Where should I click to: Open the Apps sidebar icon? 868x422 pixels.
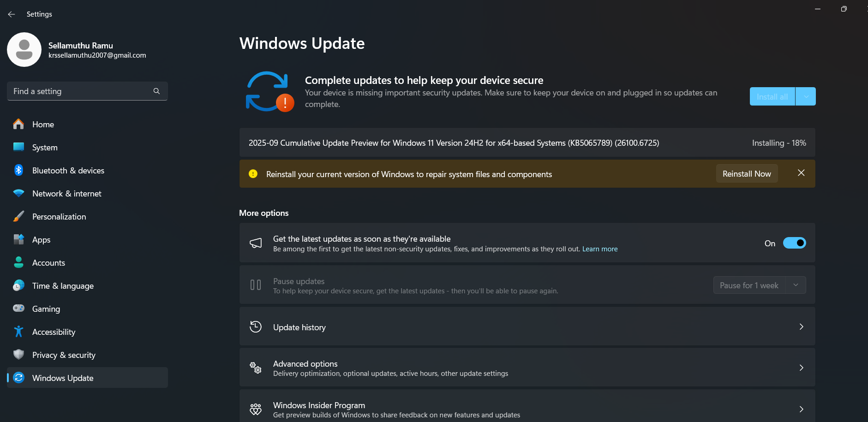pyautogui.click(x=18, y=239)
